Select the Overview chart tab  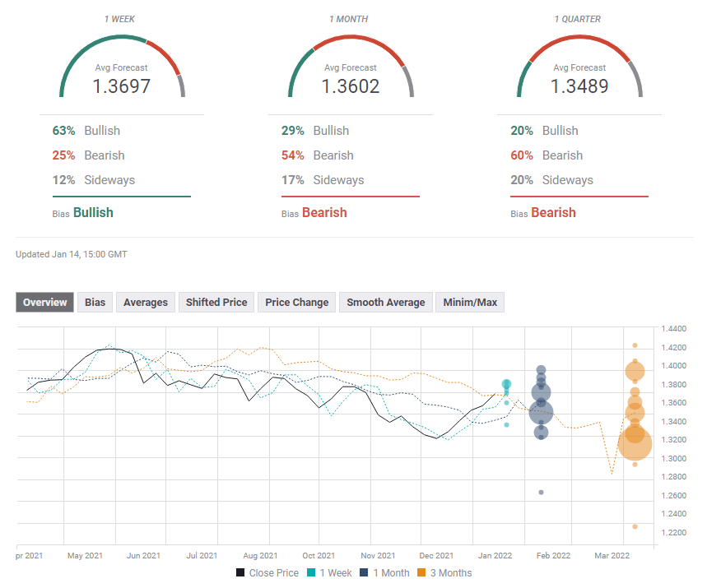coord(45,303)
